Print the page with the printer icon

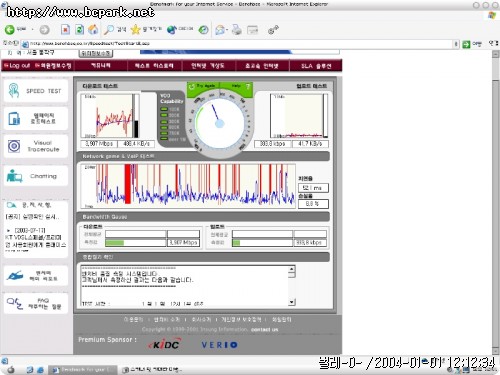coord(237,30)
